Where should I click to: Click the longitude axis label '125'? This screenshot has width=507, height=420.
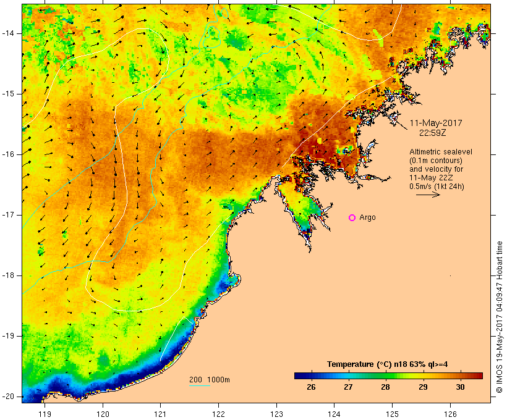click(392, 414)
